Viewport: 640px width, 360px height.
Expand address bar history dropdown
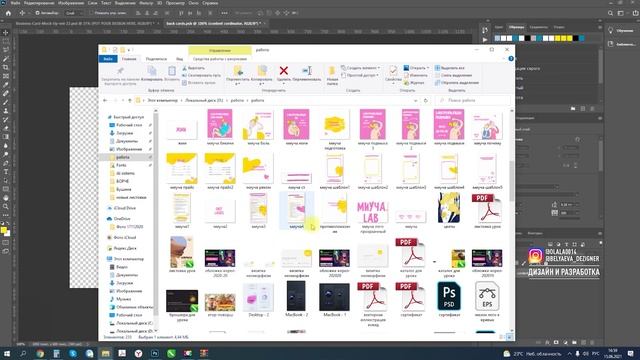(x=416, y=100)
